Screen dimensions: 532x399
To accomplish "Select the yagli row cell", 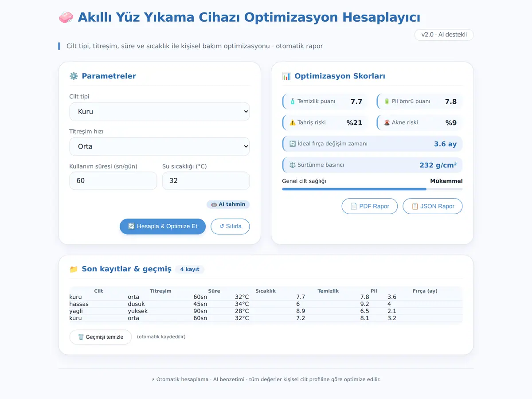I will click(75, 311).
